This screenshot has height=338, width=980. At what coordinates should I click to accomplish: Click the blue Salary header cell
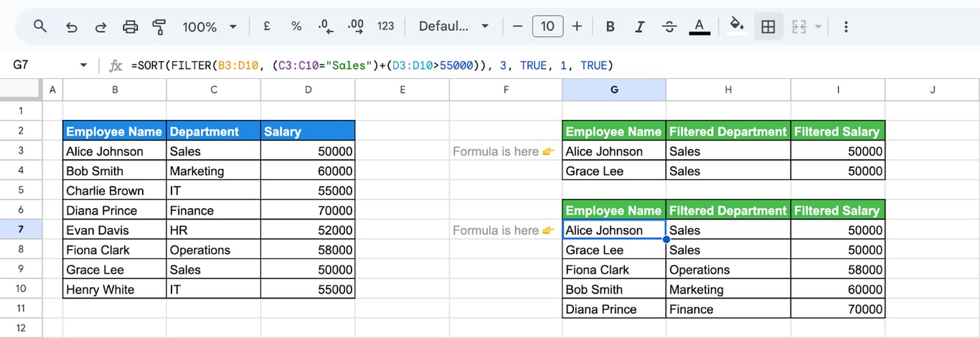[x=308, y=131]
